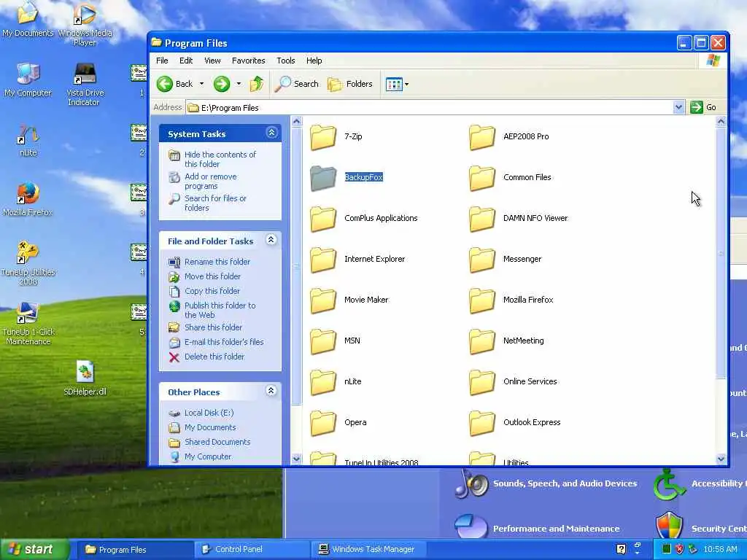Click Share this folder link
Image resolution: width=747 pixels, height=560 pixels.
pyautogui.click(x=213, y=327)
